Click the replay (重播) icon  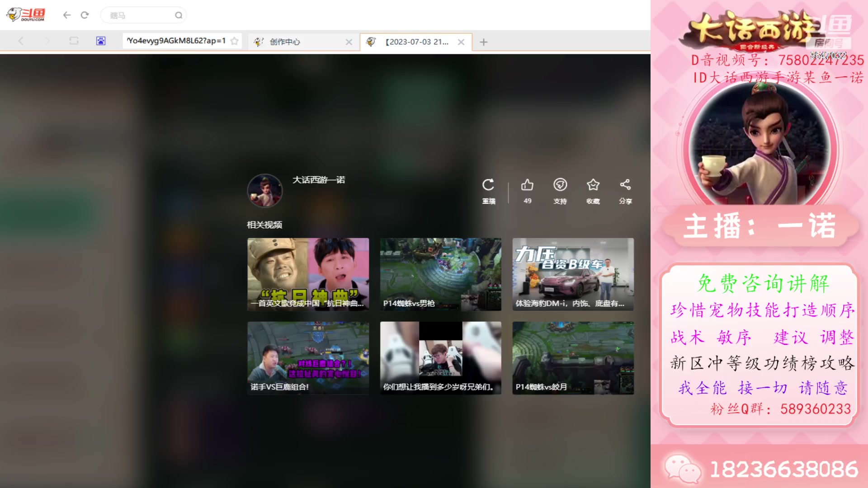pyautogui.click(x=488, y=185)
